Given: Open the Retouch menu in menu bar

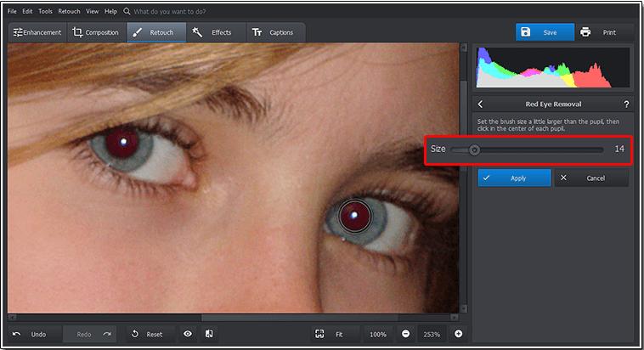Looking at the screenshot, I should tap(69, 11).
